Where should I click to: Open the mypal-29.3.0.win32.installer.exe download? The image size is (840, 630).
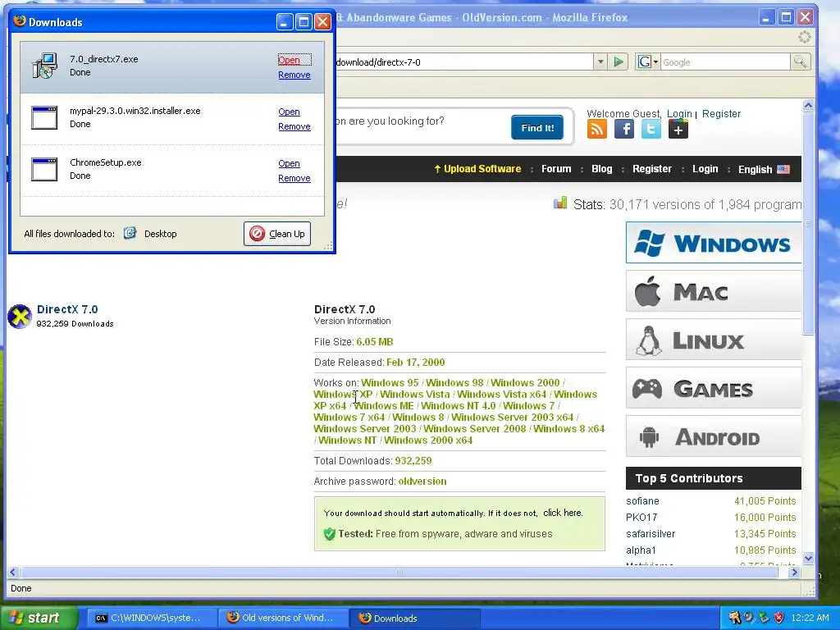[289, 112]
